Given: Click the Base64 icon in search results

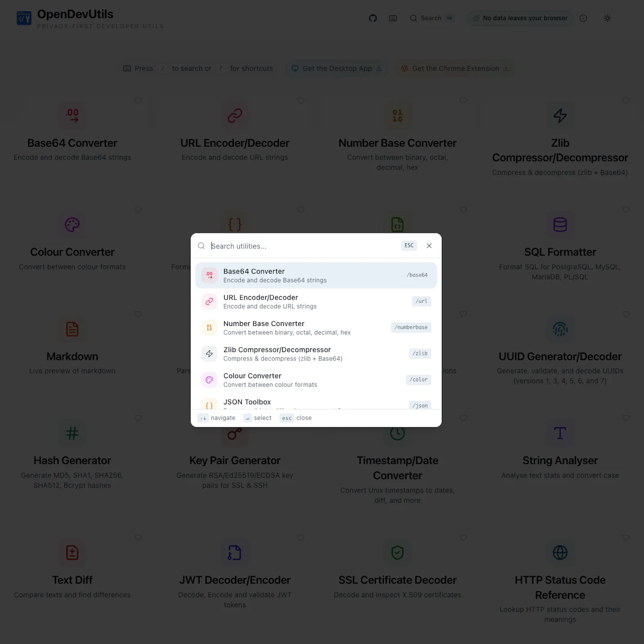Looking at the screenshot, I should click(x=209, y=275).
